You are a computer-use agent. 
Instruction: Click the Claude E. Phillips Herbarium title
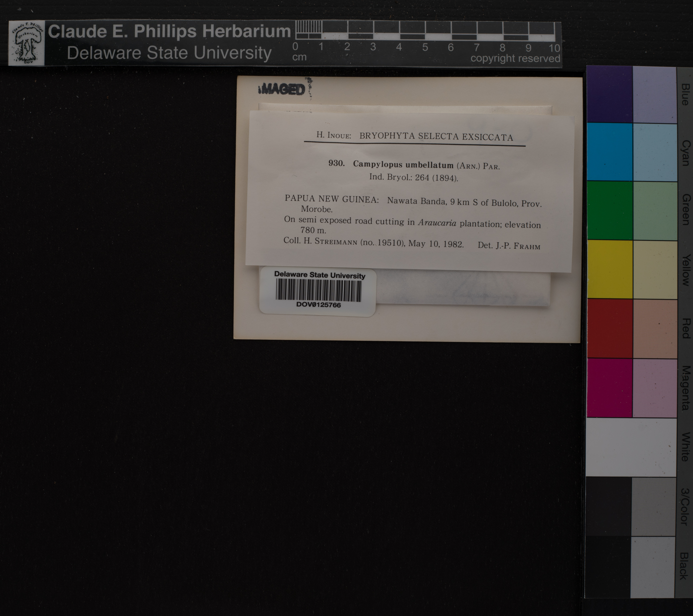[169, 31]
